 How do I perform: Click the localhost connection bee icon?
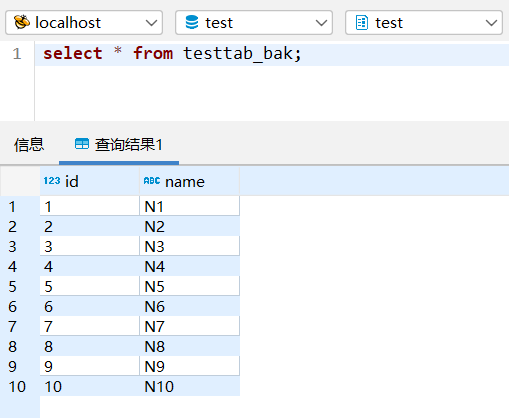click(x=22, y=22)
